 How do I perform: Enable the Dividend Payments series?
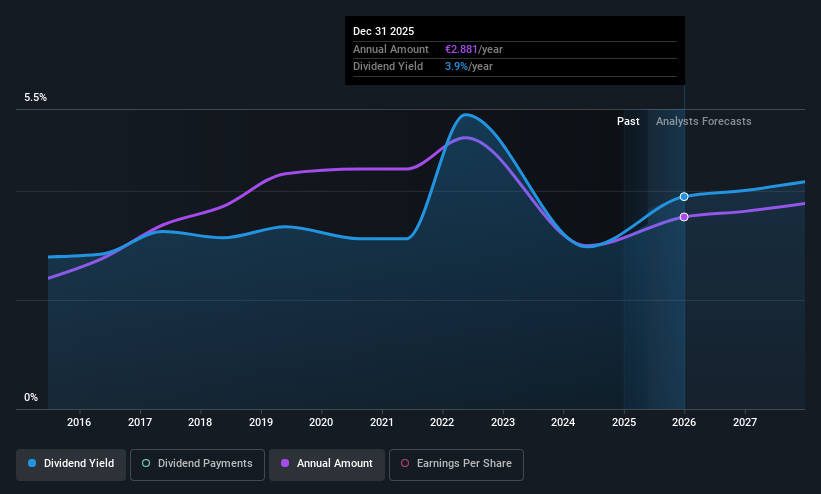pyautogui.click(x=197, y=464)
